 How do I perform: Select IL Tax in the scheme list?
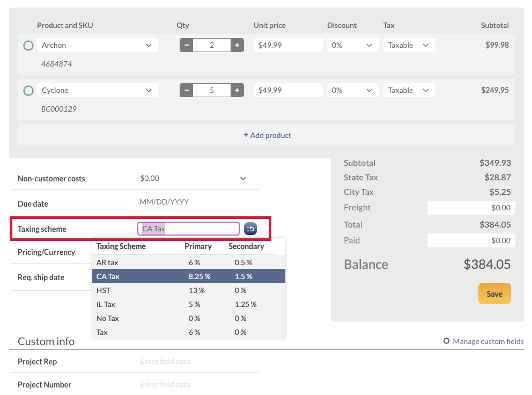189,304
